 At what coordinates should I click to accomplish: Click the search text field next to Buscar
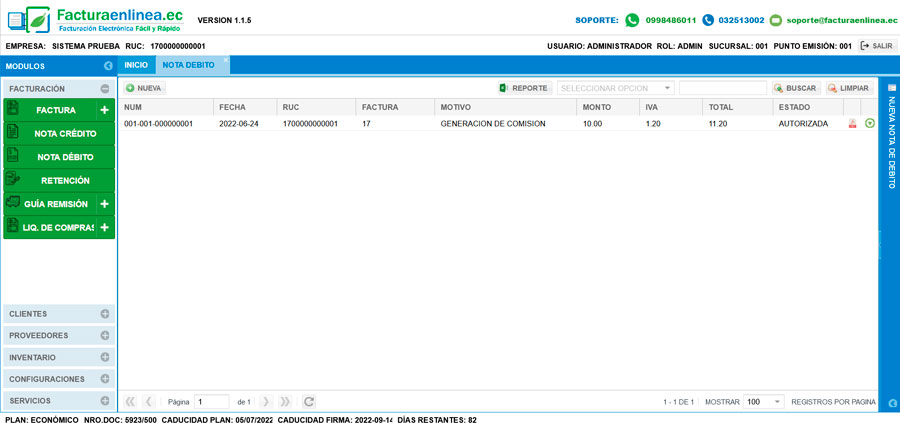pyautogui.click(x=722, y=88)
